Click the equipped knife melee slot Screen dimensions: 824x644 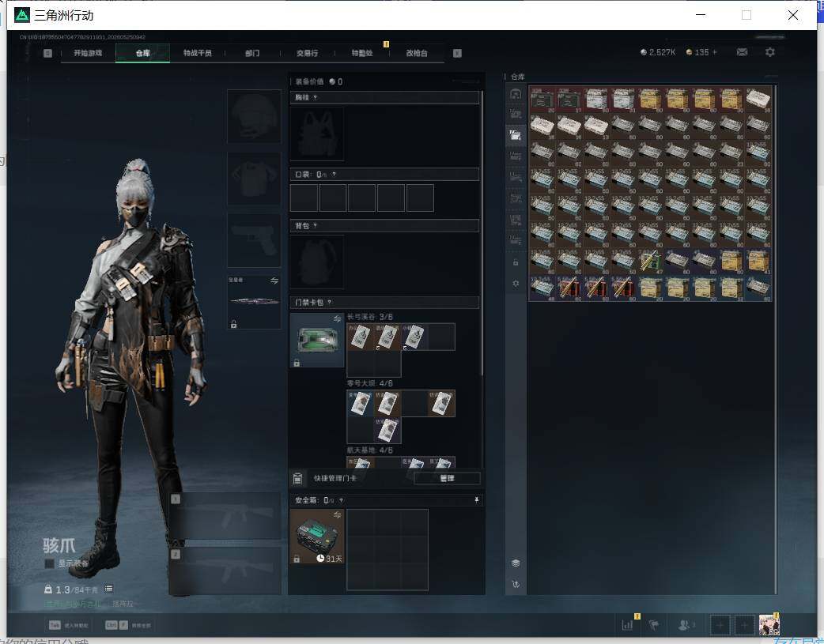click(x=254, y=302)
